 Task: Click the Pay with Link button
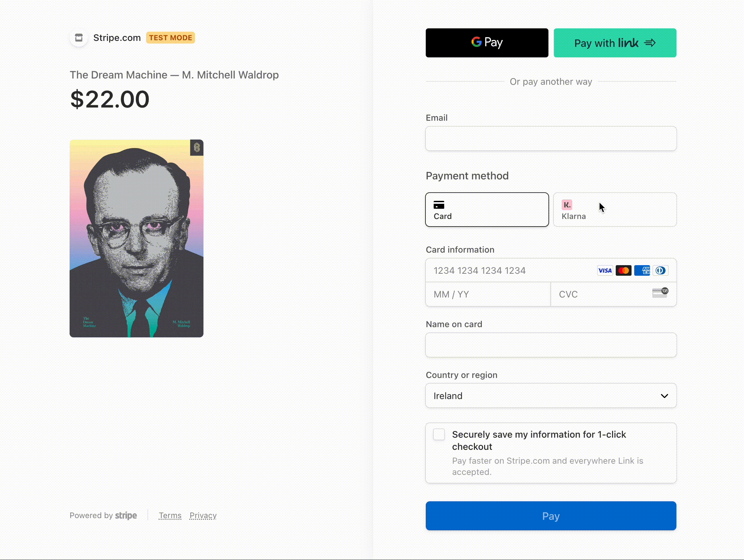click(615, 42)
